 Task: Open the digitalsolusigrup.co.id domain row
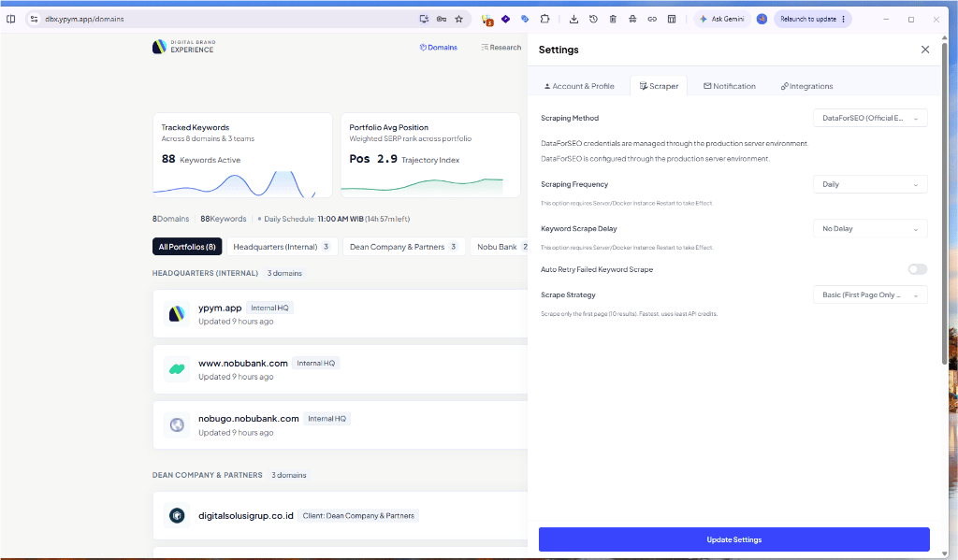[341, 515]
